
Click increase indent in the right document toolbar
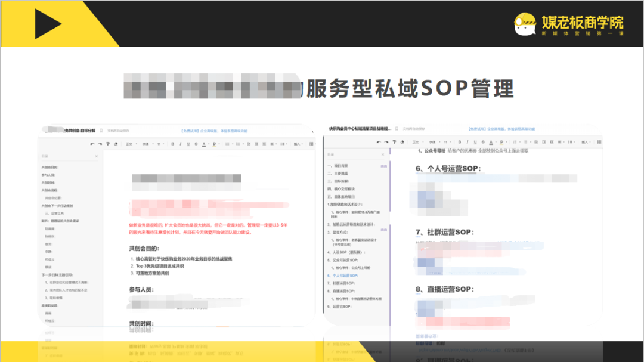pyautogui.click(x=552, y=142)
